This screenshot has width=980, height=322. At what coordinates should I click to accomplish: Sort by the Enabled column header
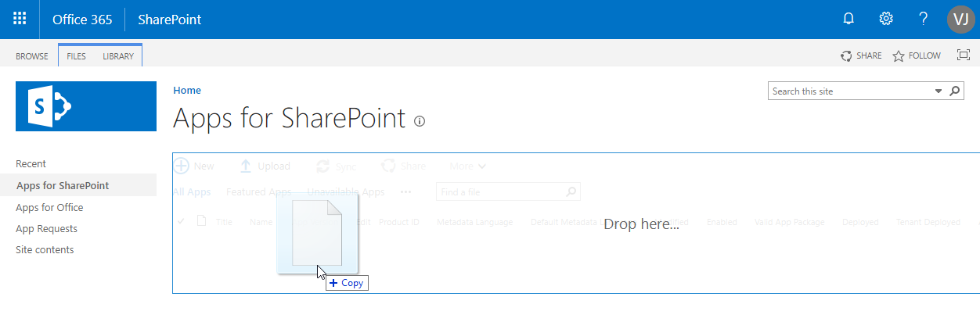(722, 222)
